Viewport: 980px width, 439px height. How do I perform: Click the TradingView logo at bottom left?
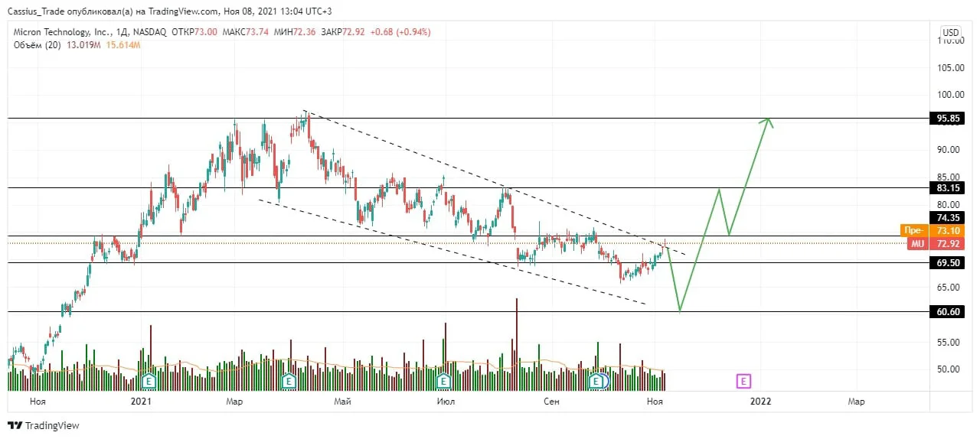pos(44,425)
